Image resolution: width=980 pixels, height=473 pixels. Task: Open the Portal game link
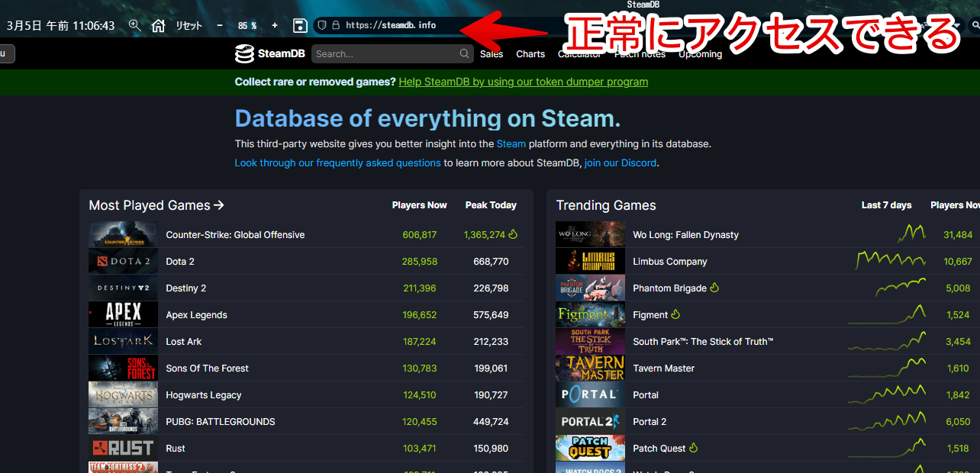point(646,395)
